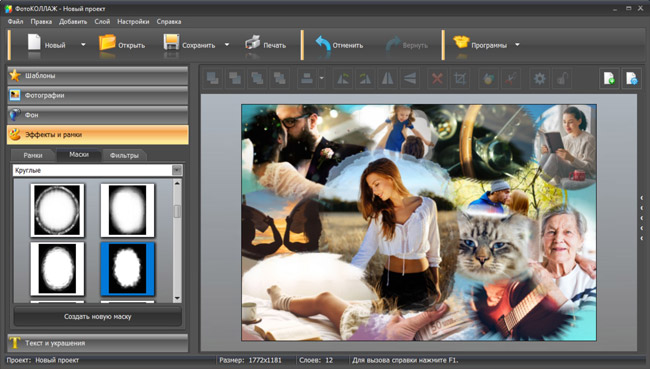
Task: Save the project with Сохранить
Action: coord(189,45)
